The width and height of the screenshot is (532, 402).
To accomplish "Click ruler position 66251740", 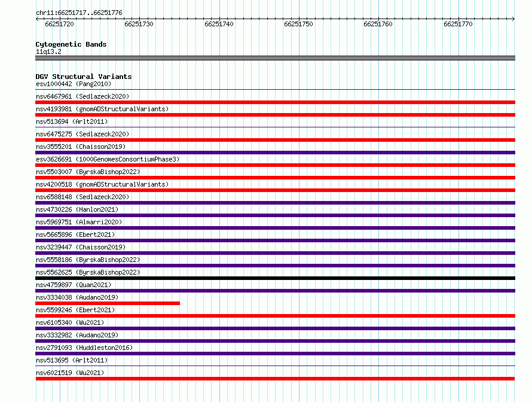I will 219,24.
